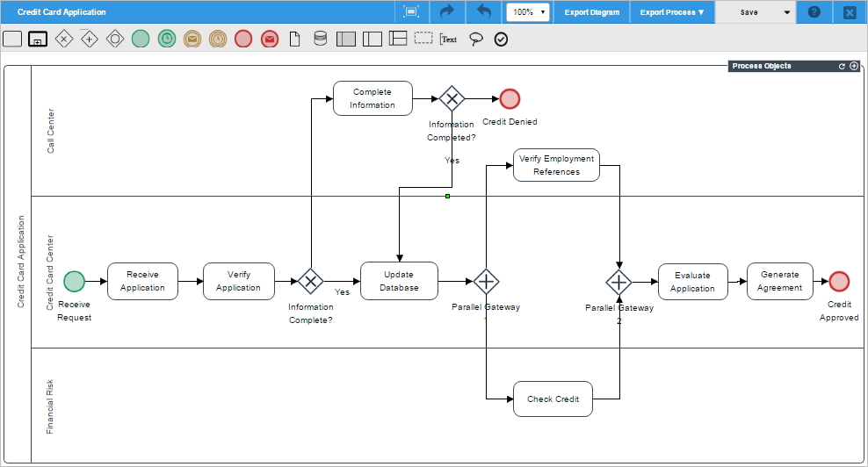Screen dimensions: 868x467
Task: Refresh the Process Objects panel
Action: pyautogui.click(x=842, y=66)
